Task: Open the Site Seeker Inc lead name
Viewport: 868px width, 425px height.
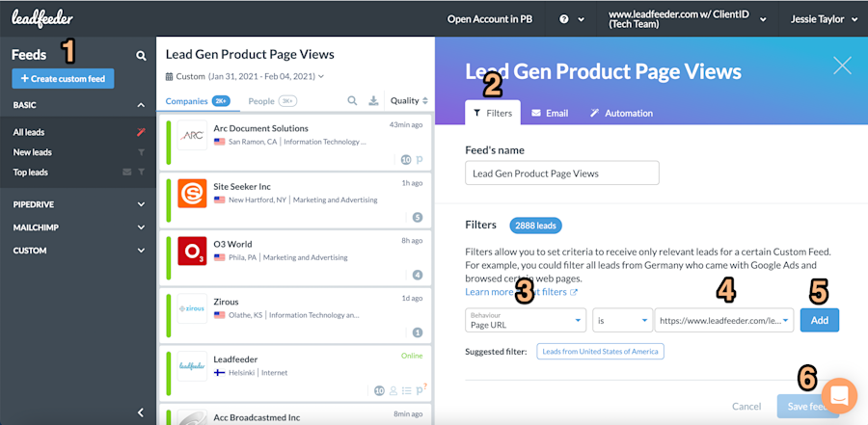Action: (x=242, y=187)
